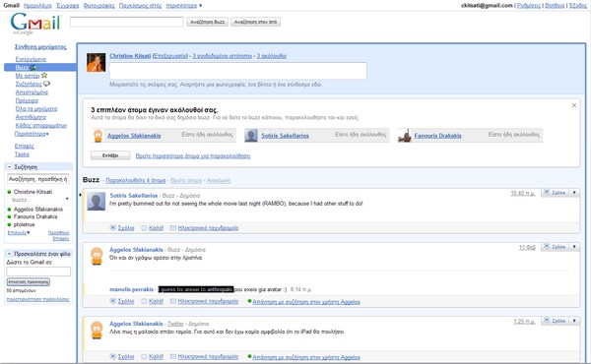This screenshot has width=591, height=364.
Task: Click the Buzz icon in the sidebar
Action: pos(33,67)
